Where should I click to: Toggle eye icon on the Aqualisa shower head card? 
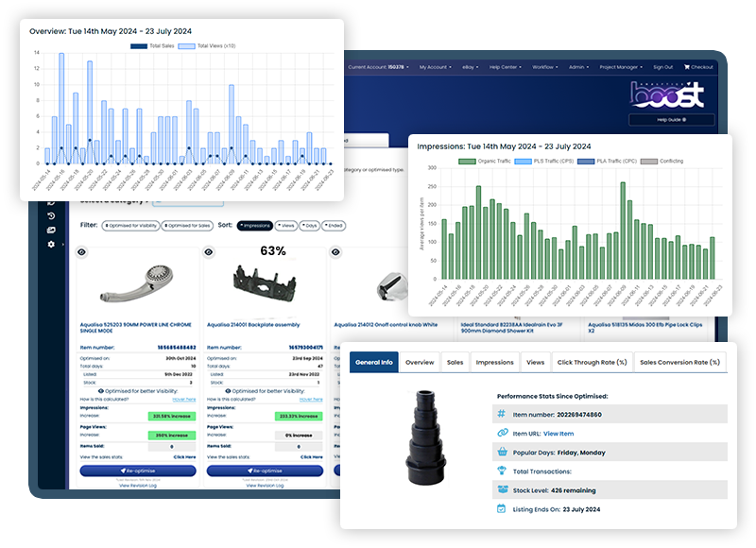pyautogui.click(x=81, y=252)
